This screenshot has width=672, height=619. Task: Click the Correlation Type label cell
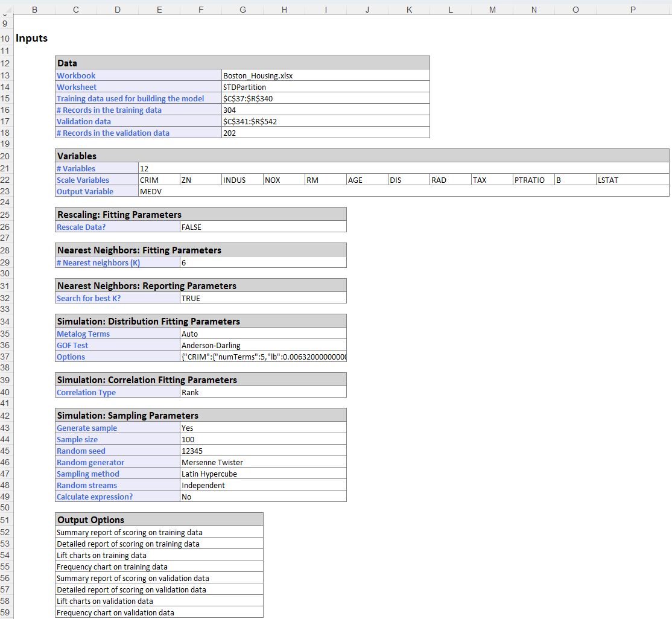[x=118, y=392]
